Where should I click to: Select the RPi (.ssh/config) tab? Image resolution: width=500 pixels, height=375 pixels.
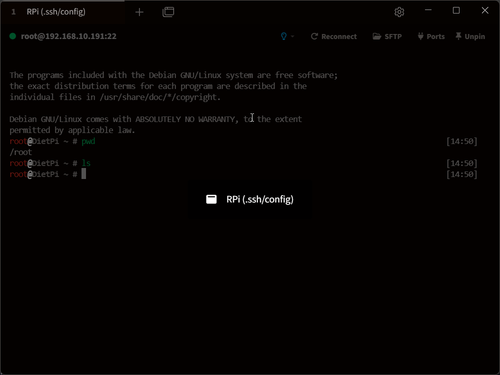63,12
